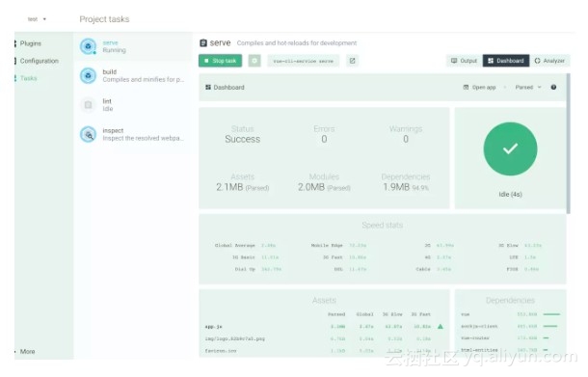Viewport: 588px width, 377px height.
Task: Click the Dial Up speed stat
Action: pyautogui.click(x=257, y=269)
